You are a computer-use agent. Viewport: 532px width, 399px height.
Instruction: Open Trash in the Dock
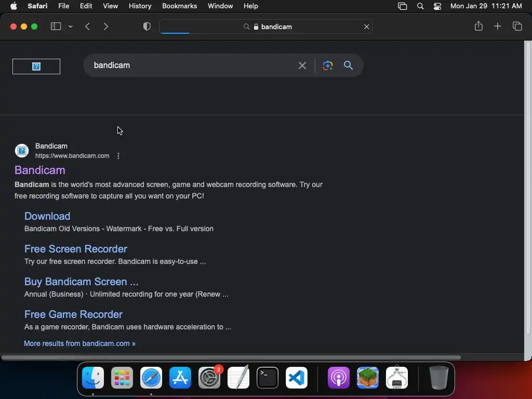click(x=439, y=378)
